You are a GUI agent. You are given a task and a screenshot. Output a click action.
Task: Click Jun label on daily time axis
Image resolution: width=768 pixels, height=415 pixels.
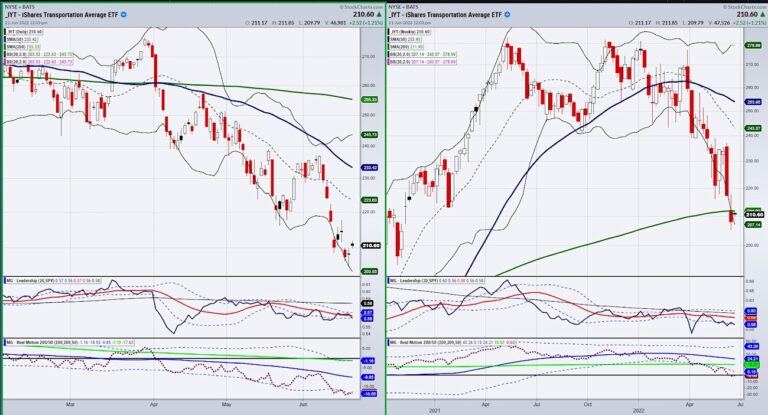click(303, 405)
